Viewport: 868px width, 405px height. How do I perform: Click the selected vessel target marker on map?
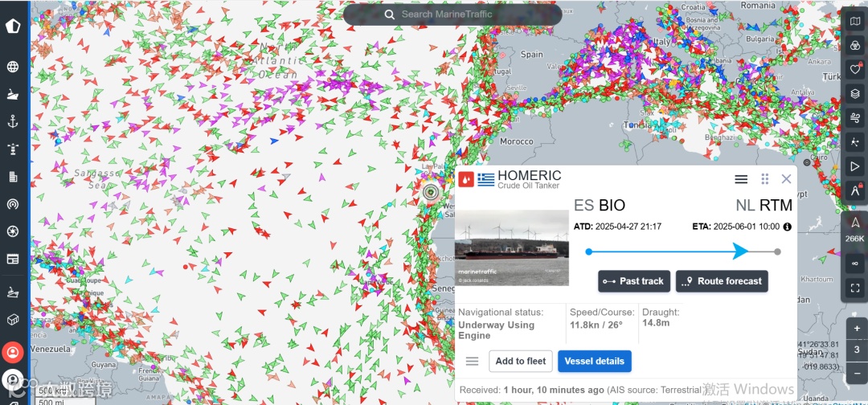(x=431, y=193)
